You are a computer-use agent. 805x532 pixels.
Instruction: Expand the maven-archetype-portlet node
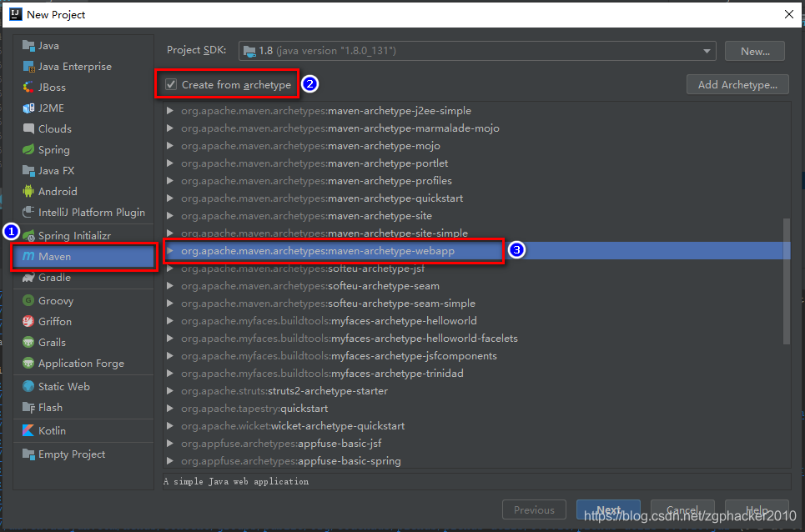pos(170,163)
